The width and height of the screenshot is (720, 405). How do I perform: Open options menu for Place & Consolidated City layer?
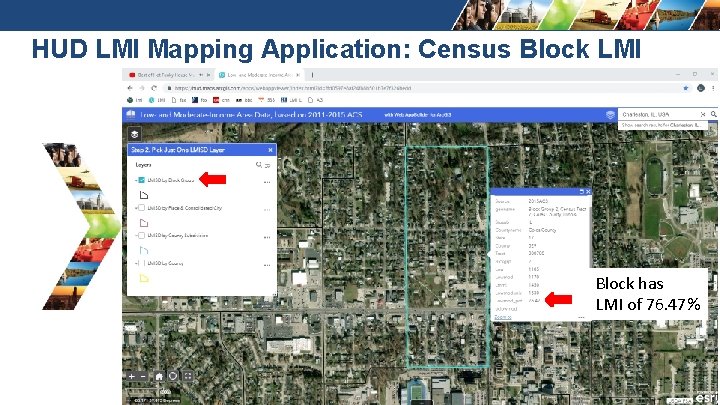point(267,209)
